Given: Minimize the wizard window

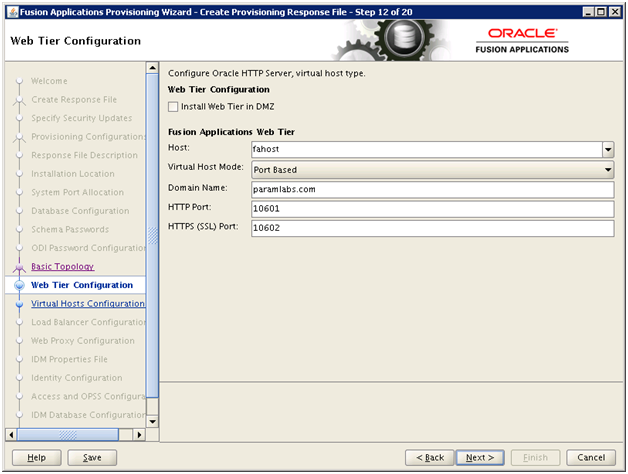Looking at the screenshot, I should coord(588,12).
